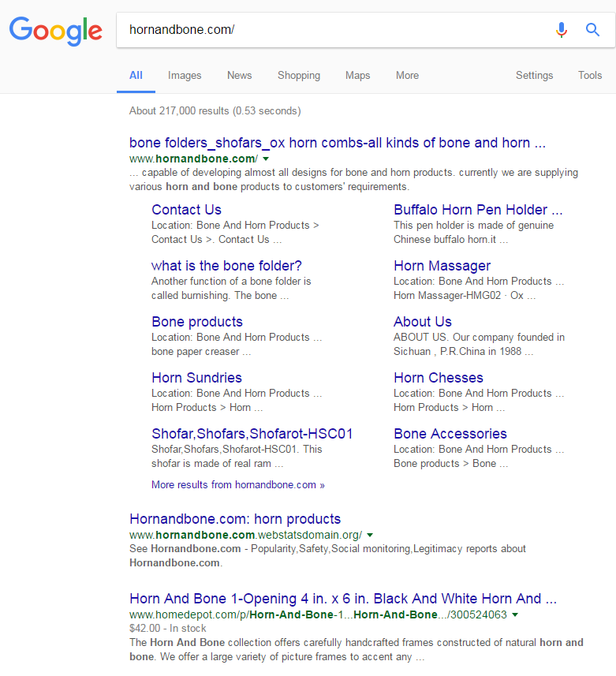Viewport: 616px width, 676px height.
Task: Open the Bone products sitelink
Action: coord(197,322)
